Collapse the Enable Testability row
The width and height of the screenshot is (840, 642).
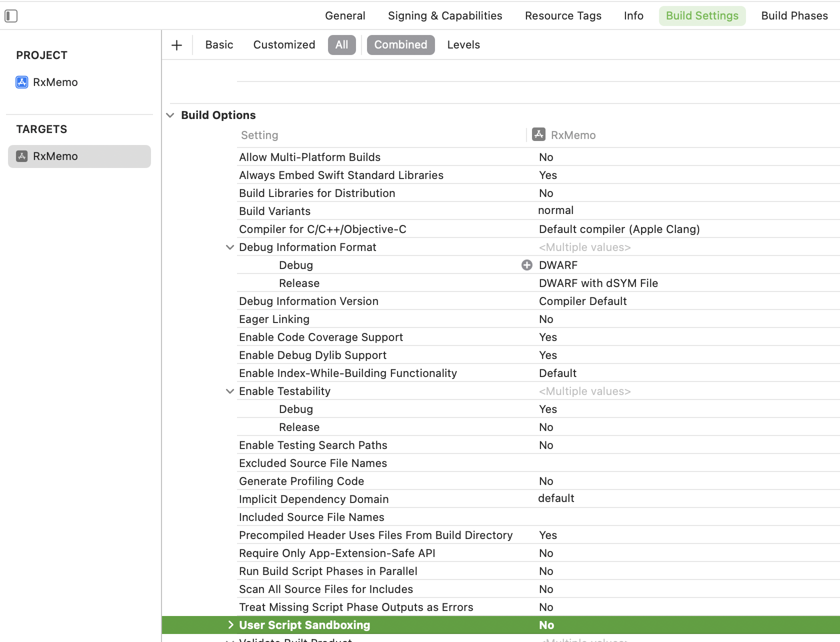[230, 391]
